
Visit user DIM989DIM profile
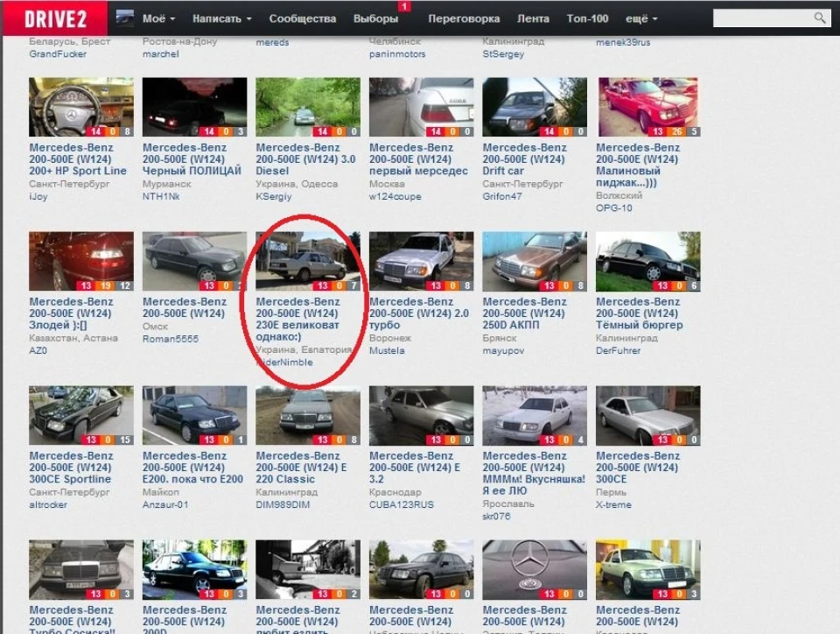click(x=283, y=505)
